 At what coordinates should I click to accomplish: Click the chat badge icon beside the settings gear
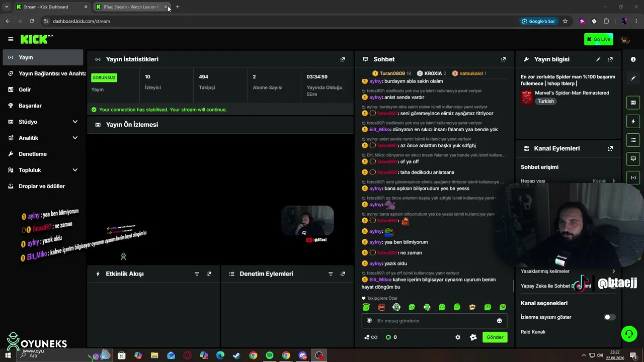point(473,337)
